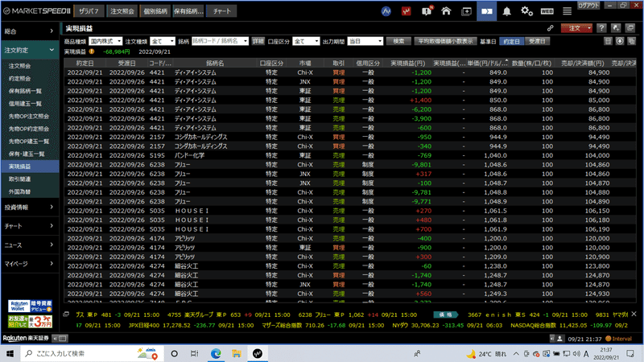Open Microsoft Edge from taskbar
The width and height of the screenshot is (644, 362).
pyautogui.click(x=216, y=353)
